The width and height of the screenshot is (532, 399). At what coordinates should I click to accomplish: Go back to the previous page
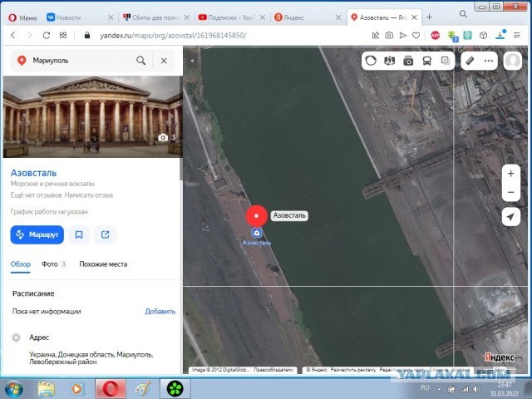(x=13, y=35)
